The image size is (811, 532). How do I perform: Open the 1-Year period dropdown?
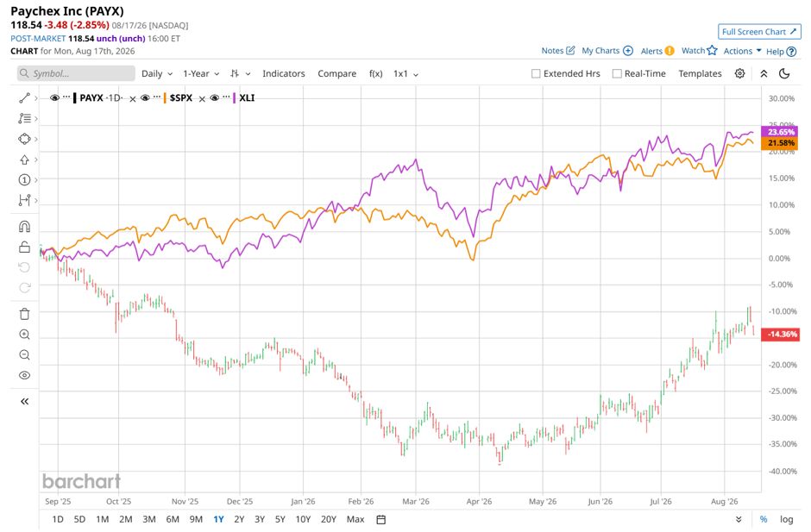point(201,73)
